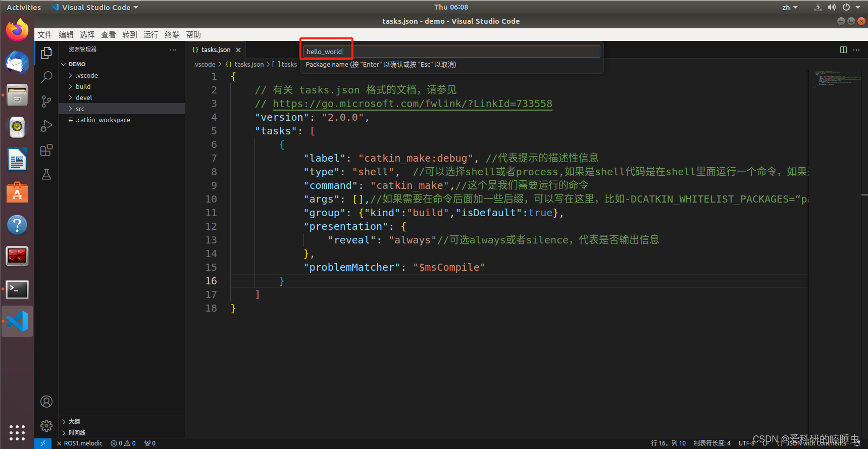The height and width of the screenshot is (449, 868).
Task: Click the Activities button
Action: pos(24,7)
